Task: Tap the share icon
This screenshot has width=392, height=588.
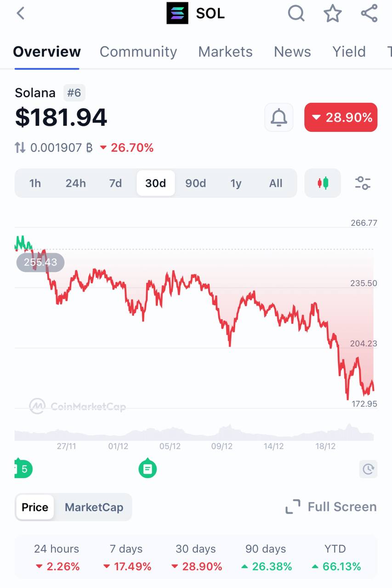Action: [x=369, y=13]
